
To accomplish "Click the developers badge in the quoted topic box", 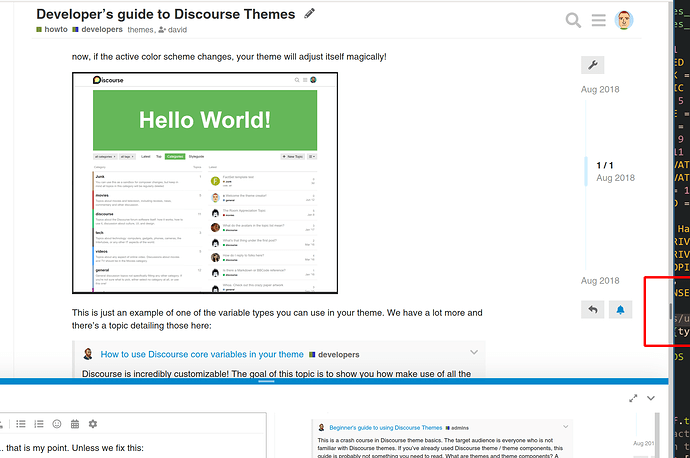I will coord(334,355).
